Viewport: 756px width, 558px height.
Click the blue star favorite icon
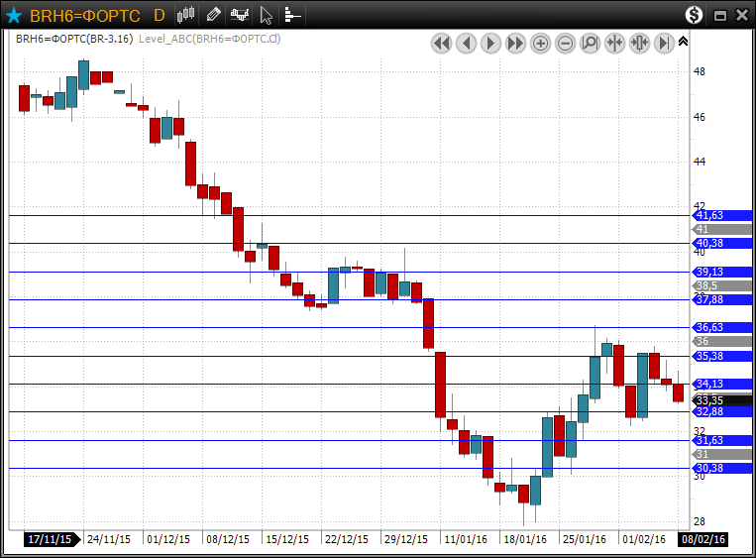point(14,15)
